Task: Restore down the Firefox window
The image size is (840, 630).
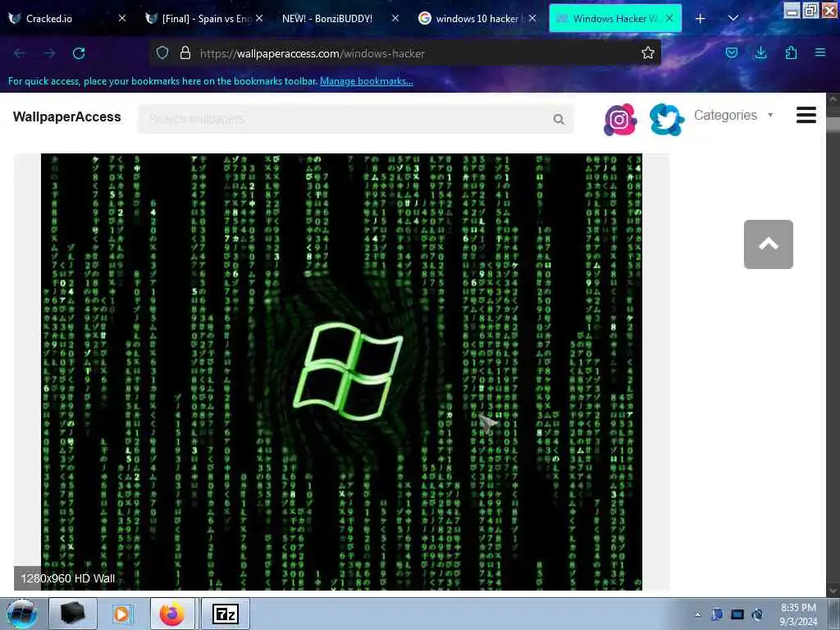Action: (x=810, y=10)
